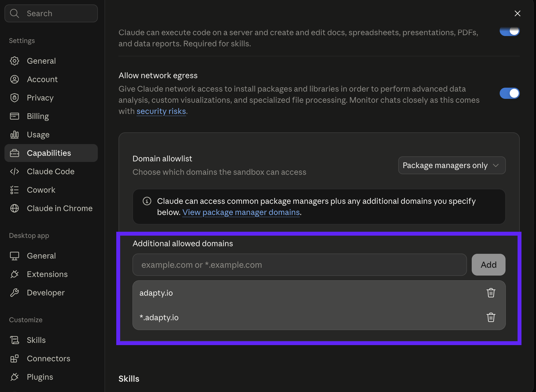Click the Developer wrench icon
Screen dimensions: 536x392
15,293
